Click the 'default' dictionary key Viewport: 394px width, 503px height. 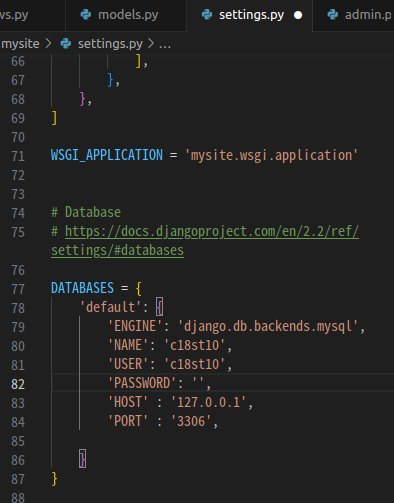click(110, 307)
